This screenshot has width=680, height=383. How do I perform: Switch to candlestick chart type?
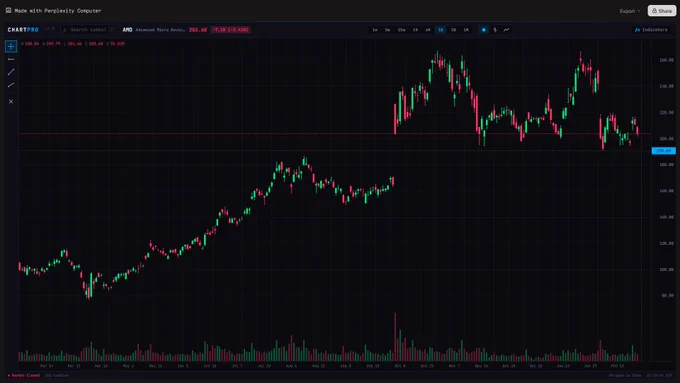click(484, 30)
